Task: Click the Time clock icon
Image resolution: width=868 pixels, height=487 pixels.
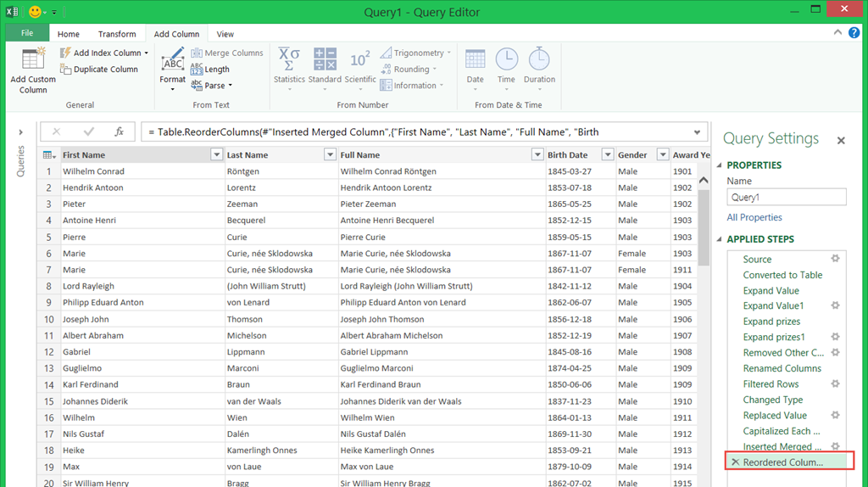Action: (x=506, y=61)
